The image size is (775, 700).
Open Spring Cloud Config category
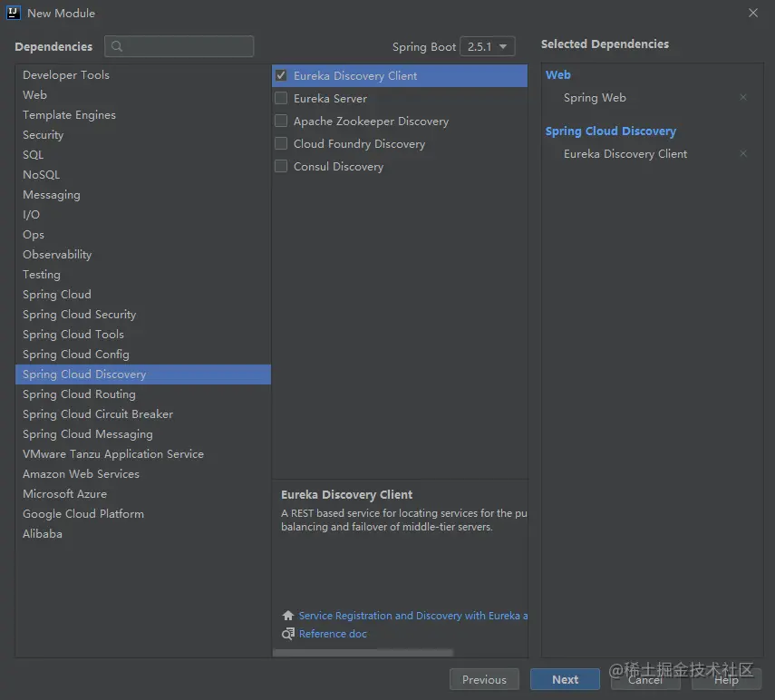[x=143, y=355]
